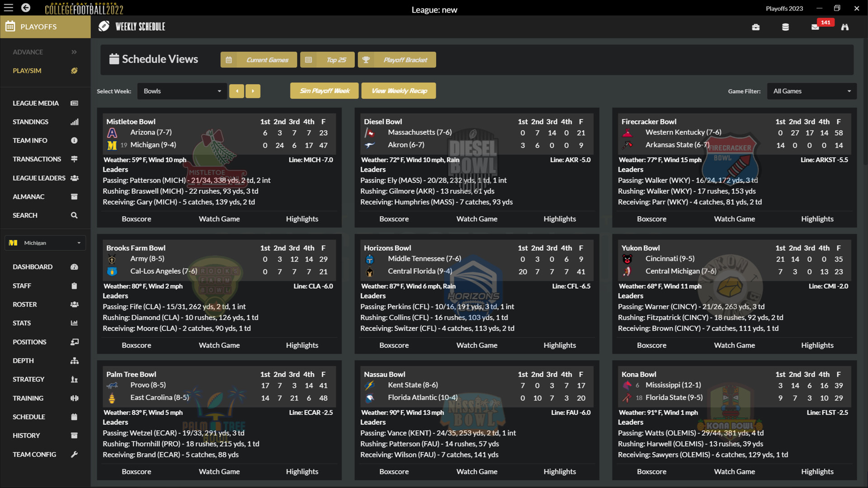Image resolution: width=868 pixels, height=488 pixels.
Task: Click the next week arrow button
Action: pos(253,91)
